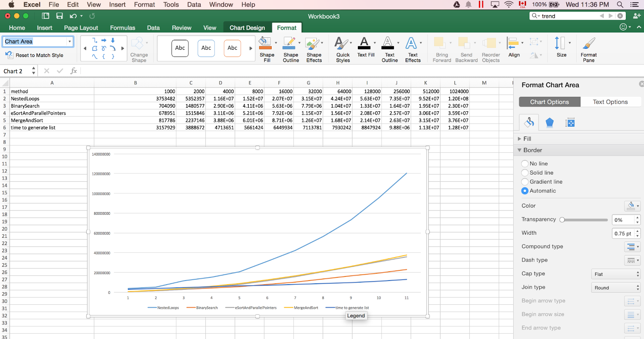Screen dimensions: 644x339
Task: Switch to the Chart Design tab
Action: click(x=247, y=28)
